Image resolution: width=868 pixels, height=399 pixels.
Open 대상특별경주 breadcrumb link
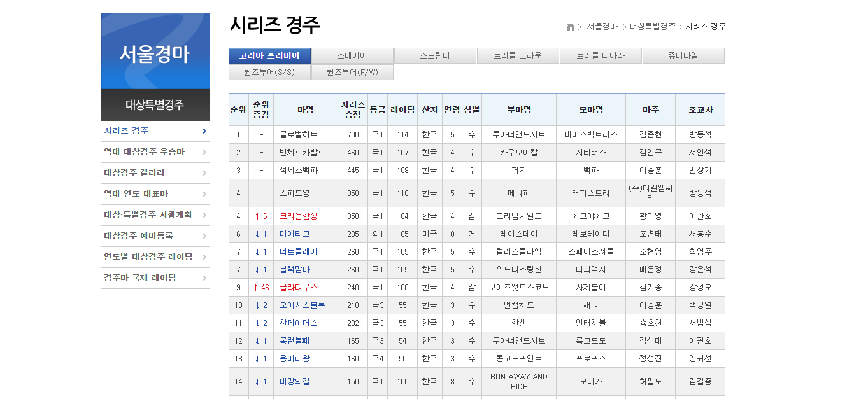[653, 27]
